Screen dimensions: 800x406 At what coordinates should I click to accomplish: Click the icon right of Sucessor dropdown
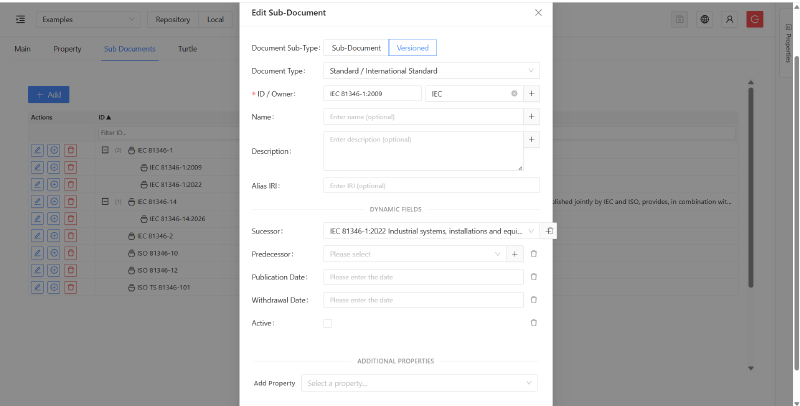549,231
